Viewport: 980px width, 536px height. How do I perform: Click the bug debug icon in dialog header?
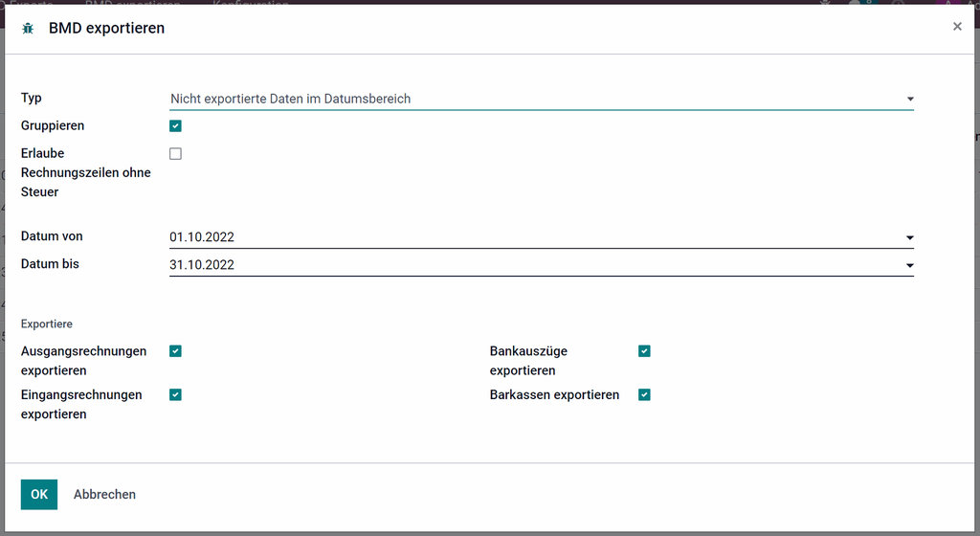pos(28,28)
